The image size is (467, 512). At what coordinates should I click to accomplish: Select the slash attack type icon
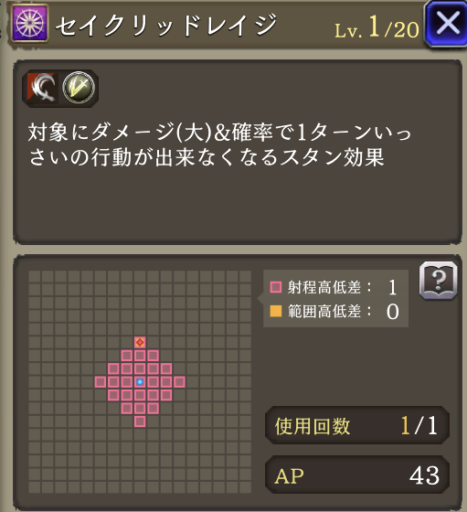[x=43, y=88]
